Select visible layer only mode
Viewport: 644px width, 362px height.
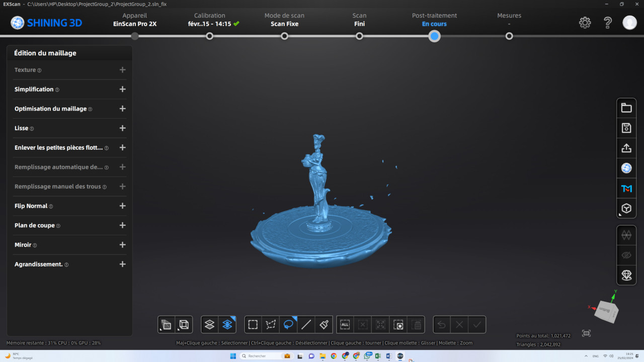(210, 325)
